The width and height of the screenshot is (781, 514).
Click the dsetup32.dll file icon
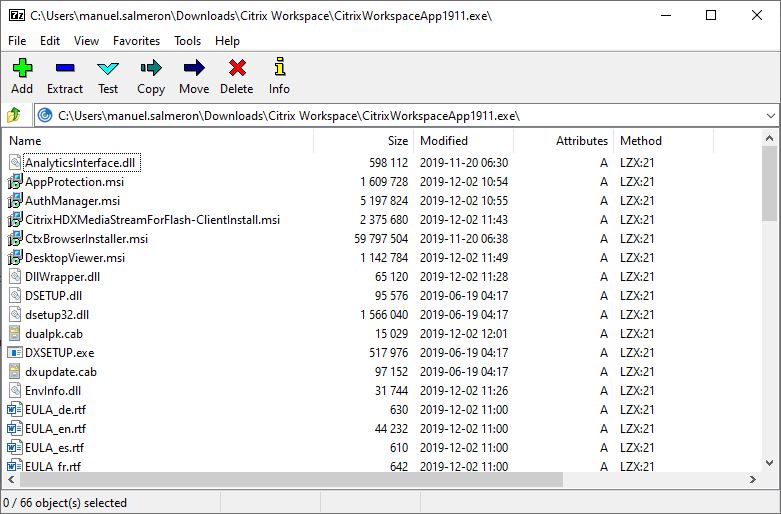click(x=15, y=314)
